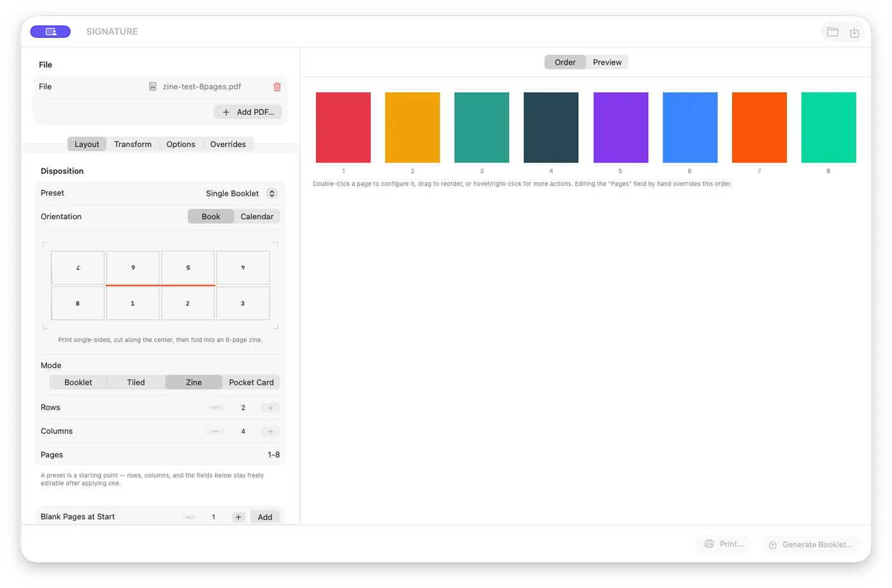
Task: Select red page 1 thumbnail
Action: (343, 127)
